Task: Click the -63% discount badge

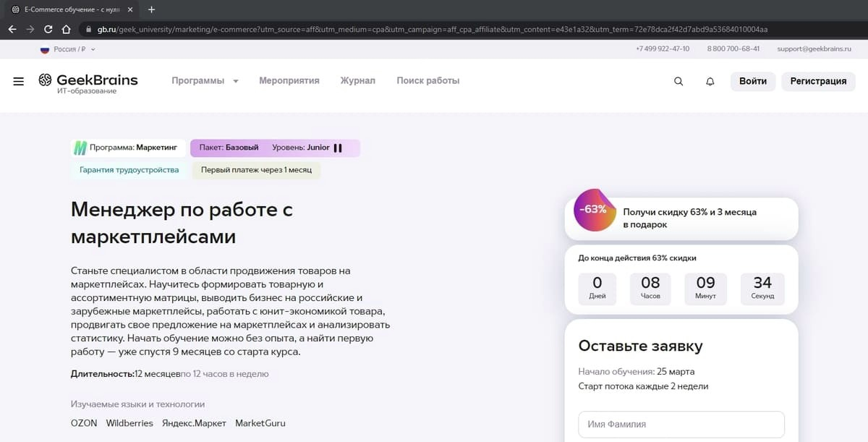Action: click(595, 211)
